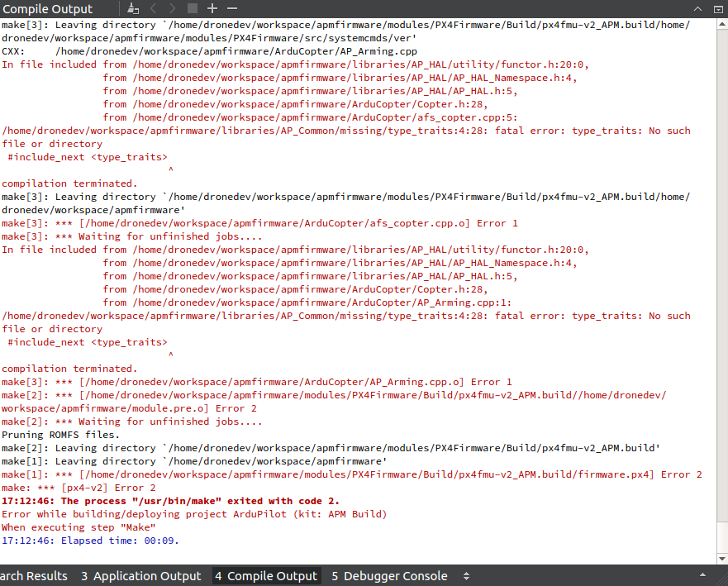Open the output panes selector up-down arrows
The width and height of the screenshot is (728, 586).
(466, 576)
